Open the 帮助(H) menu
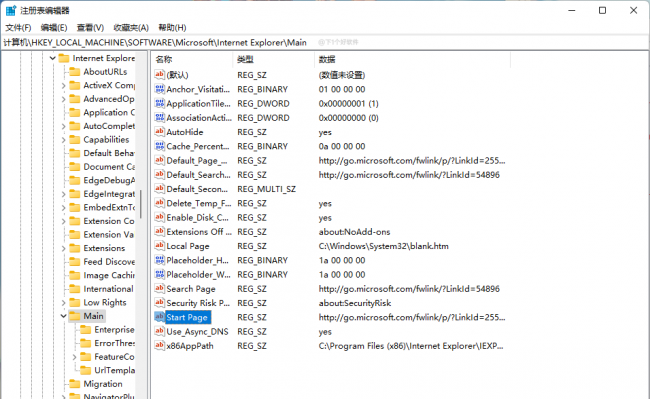The width and height of the screenshot is (650, 399). 172,27
